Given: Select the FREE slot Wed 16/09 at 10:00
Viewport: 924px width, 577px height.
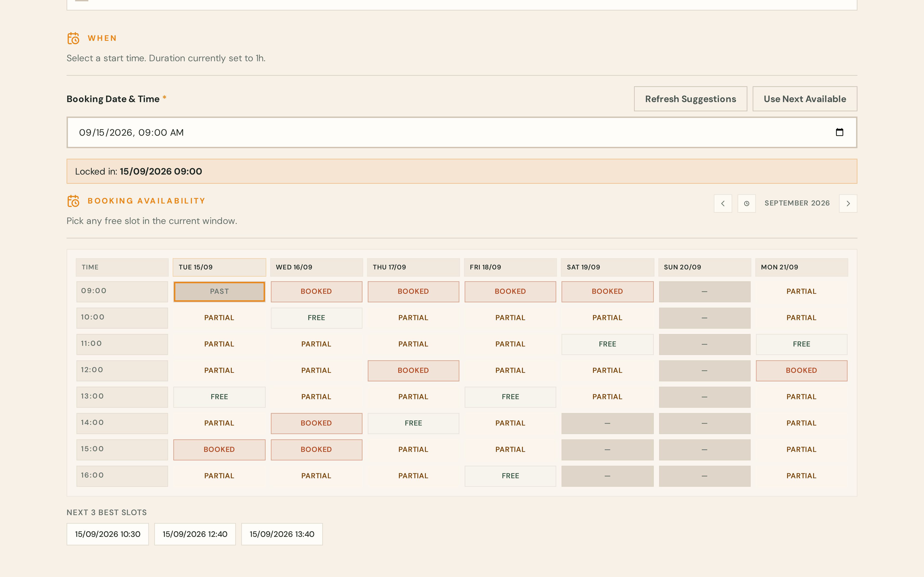Looking at the screenshot, I should (x=316, y=318).
